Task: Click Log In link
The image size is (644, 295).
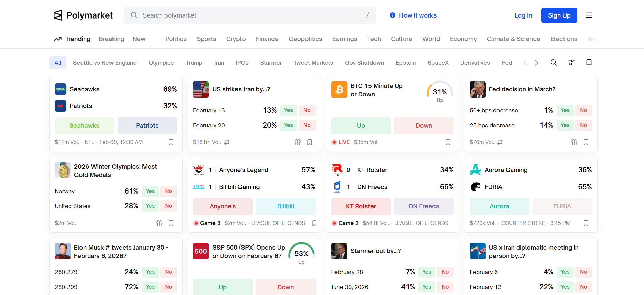Action: click(x=523, y=15)
